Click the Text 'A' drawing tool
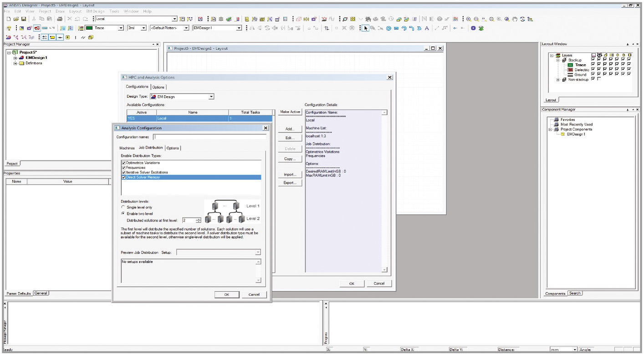This screenshot has height=356, width=644. coord(427,28)
